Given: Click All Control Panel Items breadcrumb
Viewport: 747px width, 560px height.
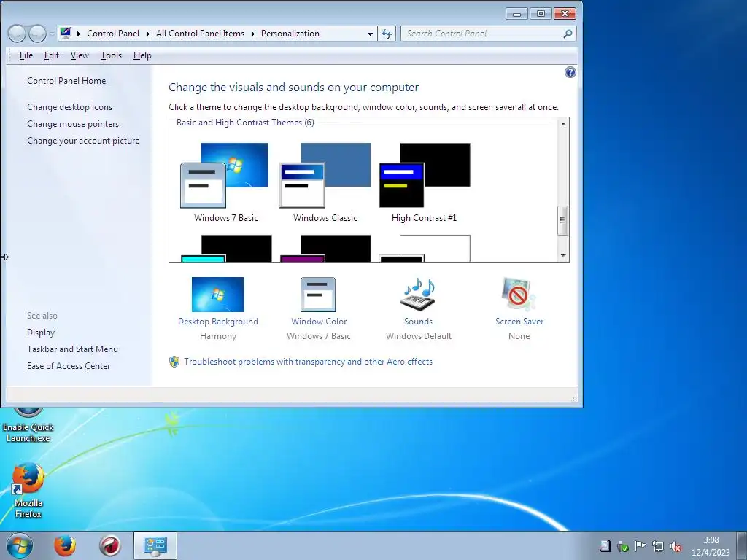Looking at the screenshot, I should [x=200, y=34].
